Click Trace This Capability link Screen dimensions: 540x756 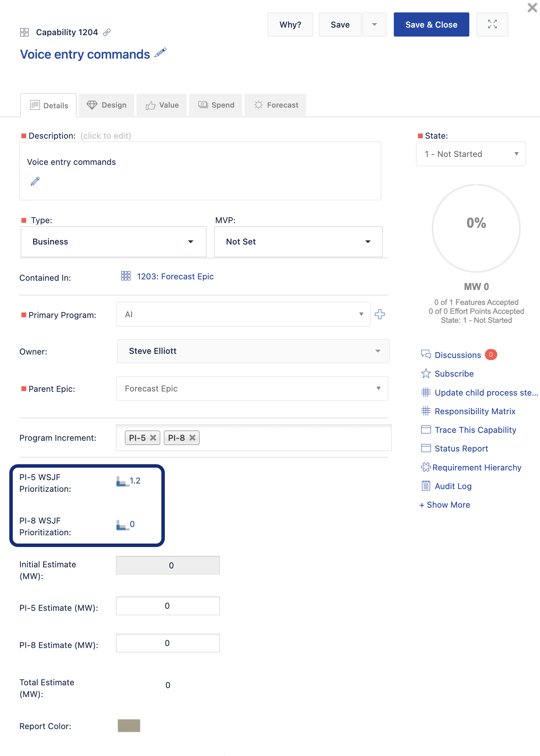(476, 430)
